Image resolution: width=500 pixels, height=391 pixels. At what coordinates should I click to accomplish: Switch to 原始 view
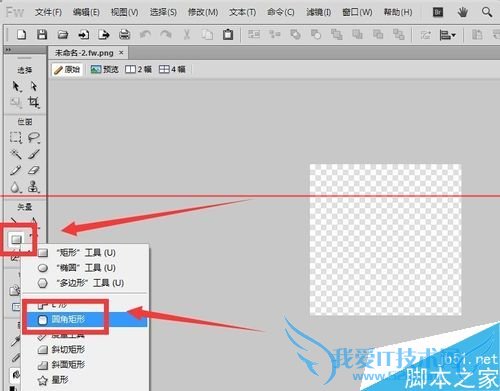click(67, 69)
